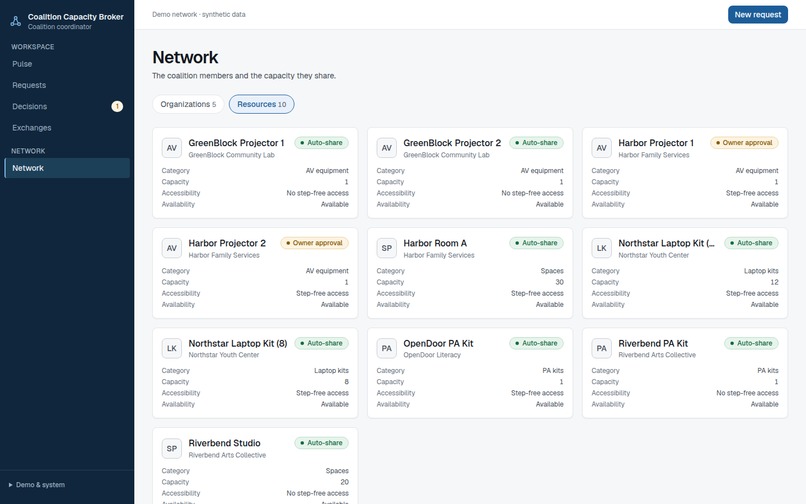This screenshot has height=504, width=806.
Task: Open the OpenDoor PA Kit title
Action: pos(438,344)
